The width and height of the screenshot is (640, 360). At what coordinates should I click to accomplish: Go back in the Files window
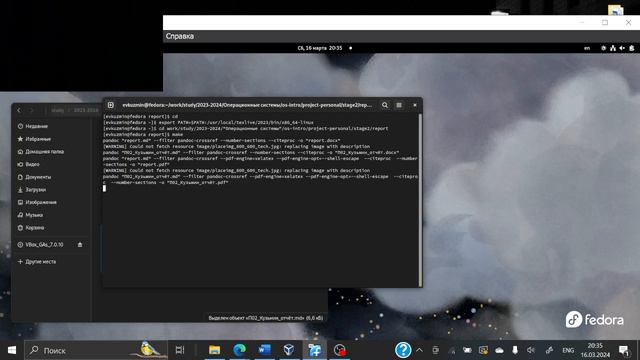click(x=19, y=110)
